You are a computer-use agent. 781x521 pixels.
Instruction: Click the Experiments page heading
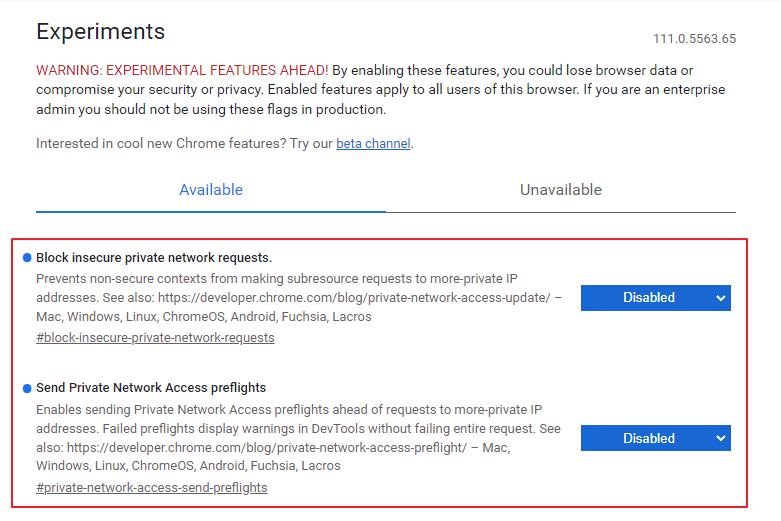[x=101, y=31]
